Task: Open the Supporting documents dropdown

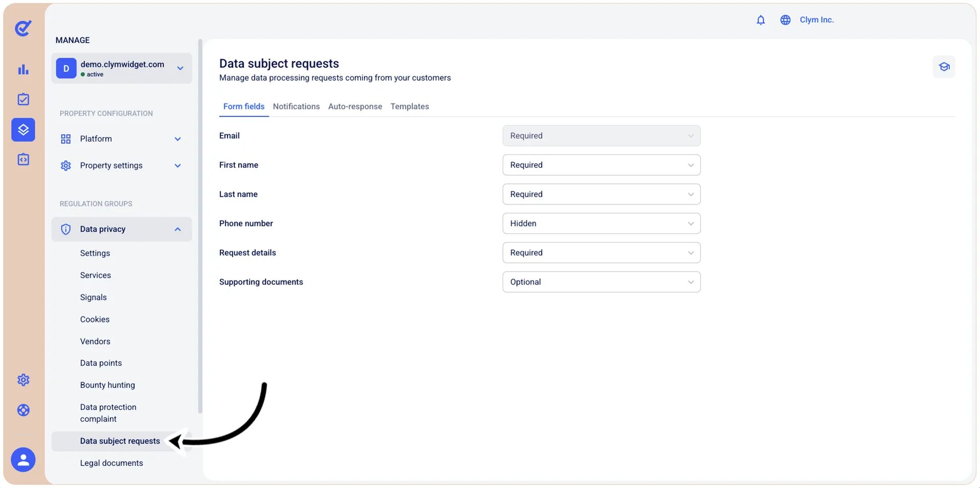Action: [x=602, y=282]
